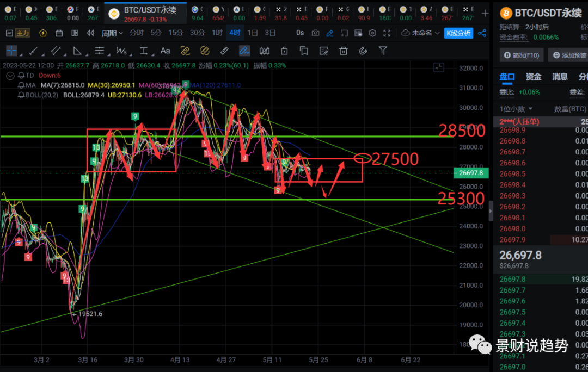Click the second yellow ruler-link tool
Image resolution: width=588 pixels, height=372 pixels.
click(x=205, y=51)
